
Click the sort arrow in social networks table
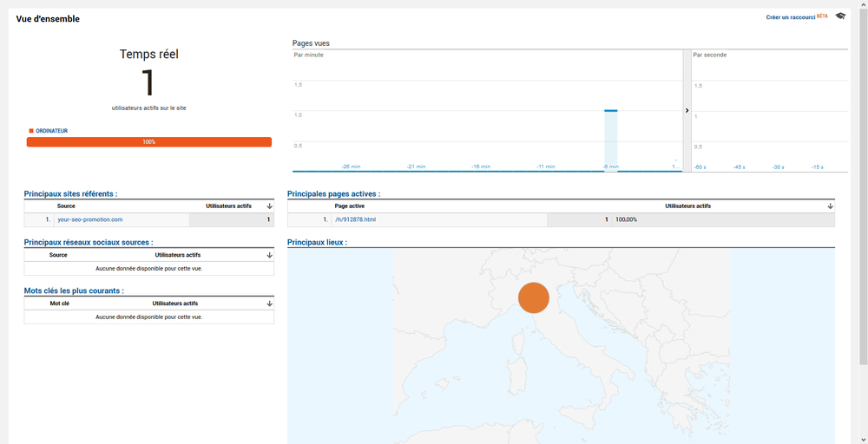270,256
